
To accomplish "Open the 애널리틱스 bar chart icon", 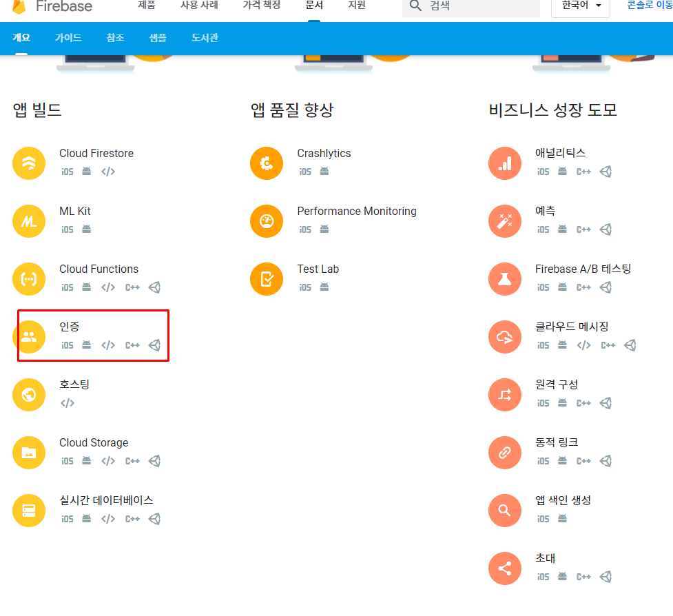I will (x=505, y=163).
